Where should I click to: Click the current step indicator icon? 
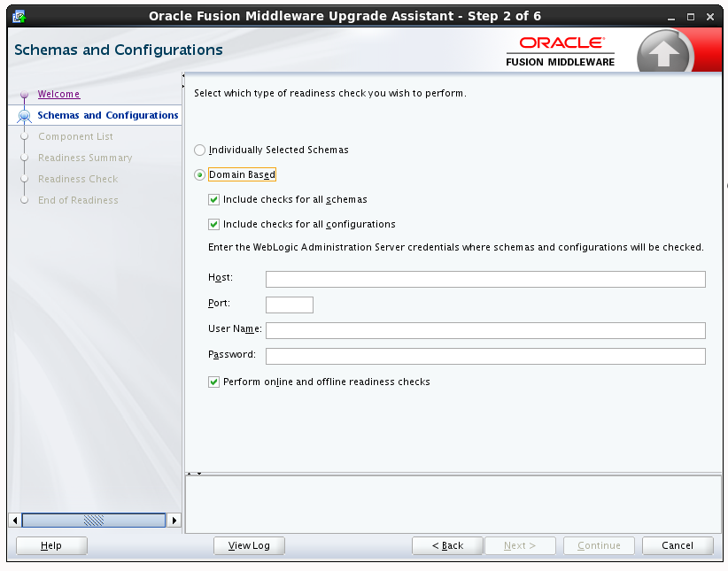pyautogui.click(x=25, y=116)
